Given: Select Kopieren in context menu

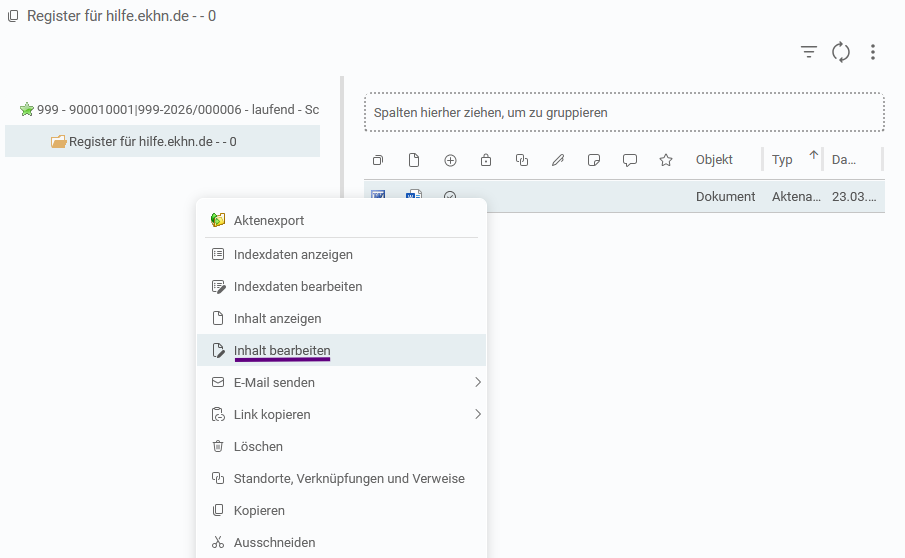Looking at the screenshot, I should tap(342, 511).
